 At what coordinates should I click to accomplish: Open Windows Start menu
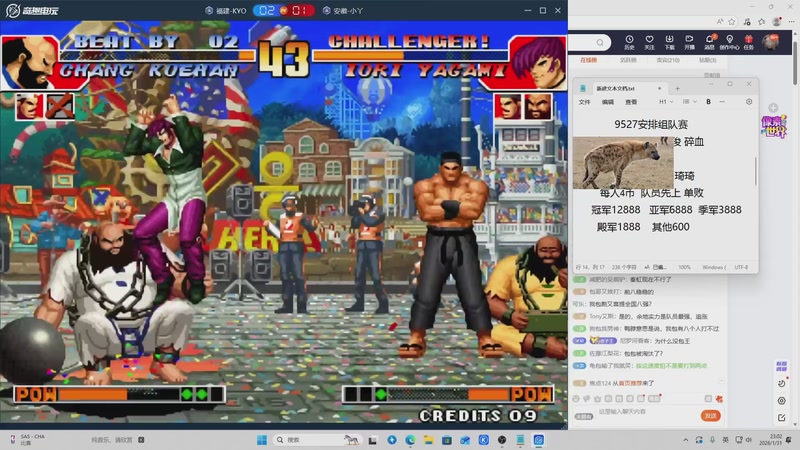tap(262, 440)
